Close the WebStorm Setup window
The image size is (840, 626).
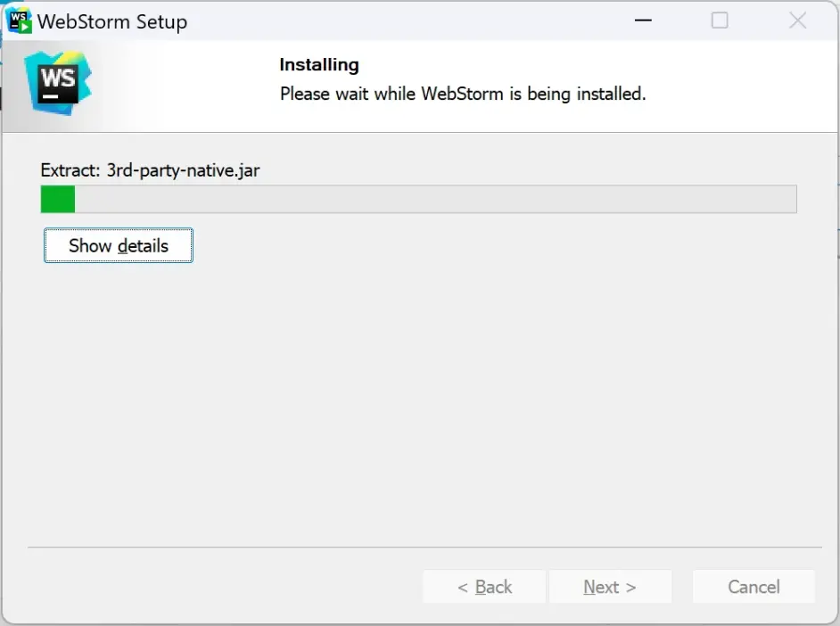[797, 21]
